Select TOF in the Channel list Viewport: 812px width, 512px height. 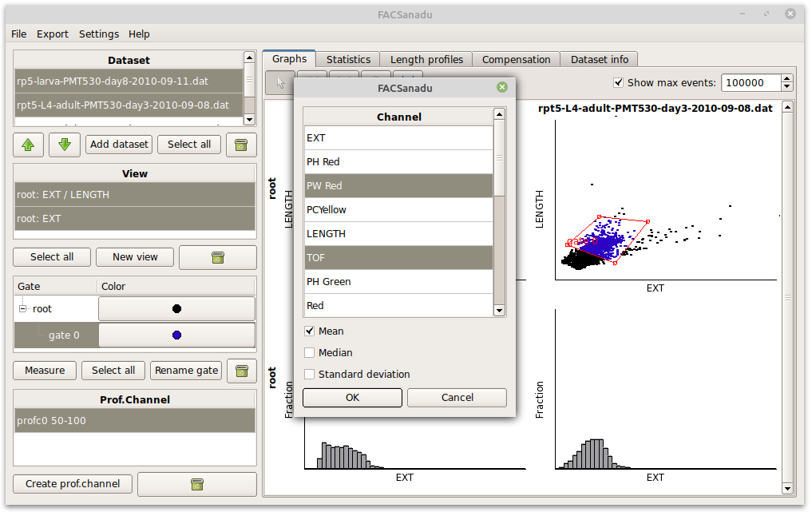coord(398,257)
